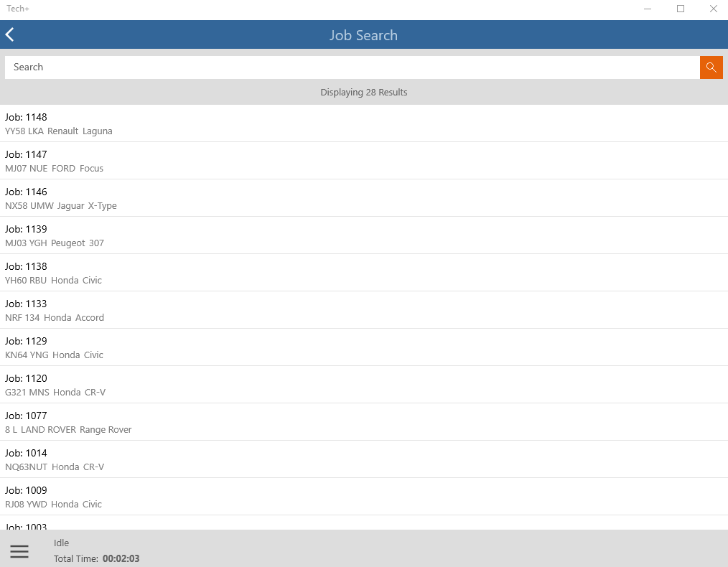Open Job 1129 Honda Civic KN64 YNG
Viewport: 728px width, 567px height.
(363, 347)
